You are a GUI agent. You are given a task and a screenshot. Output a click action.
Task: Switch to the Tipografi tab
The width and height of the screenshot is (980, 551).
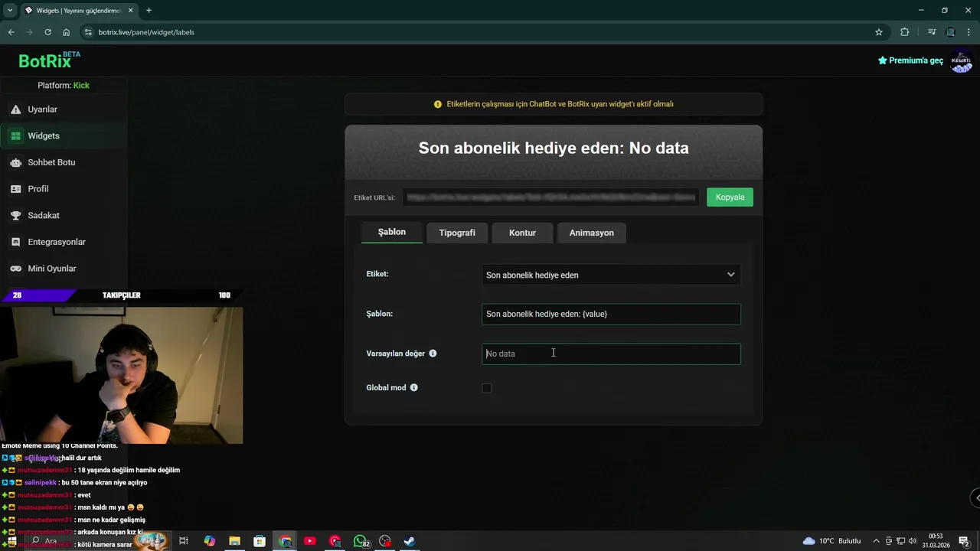457,233
